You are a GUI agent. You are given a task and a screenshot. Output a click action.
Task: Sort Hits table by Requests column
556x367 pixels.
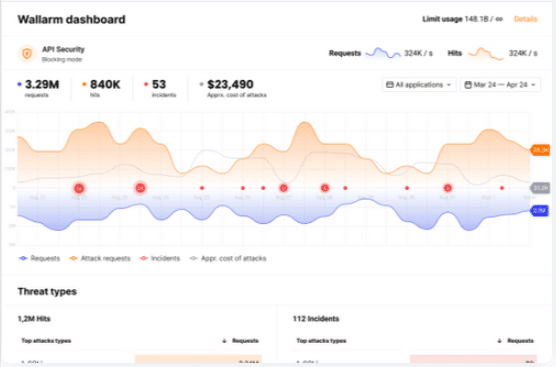click(x=245, y=341)
